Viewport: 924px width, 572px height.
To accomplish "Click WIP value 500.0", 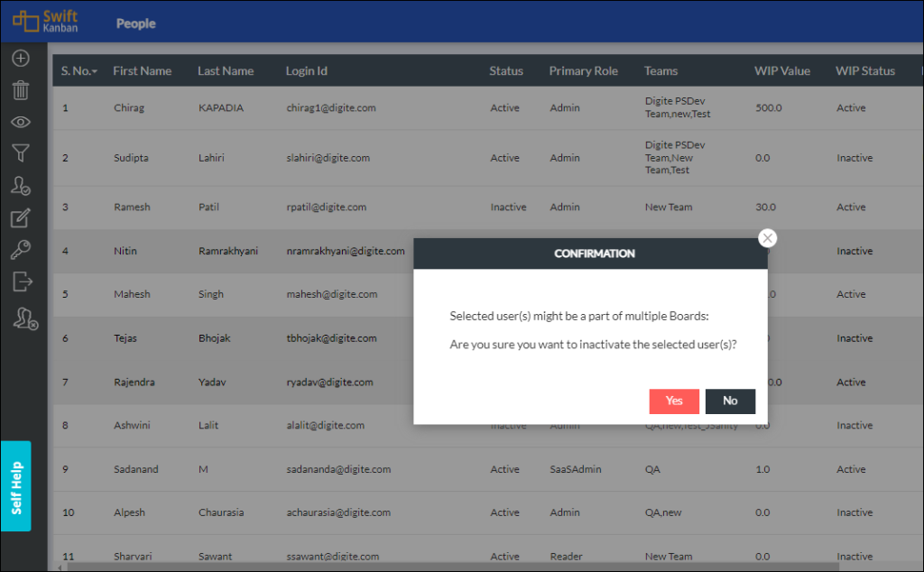I will pos(769,107).
